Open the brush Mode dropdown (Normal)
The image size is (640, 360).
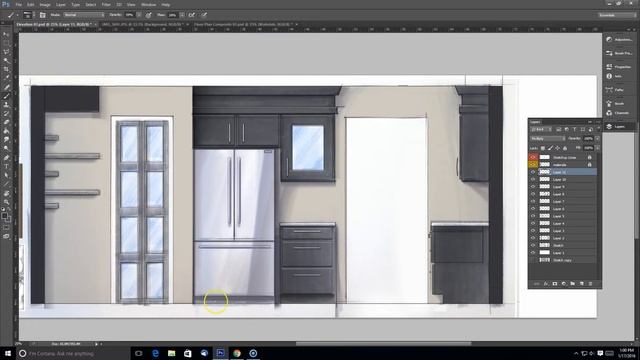pyautogui.click(x=84, y=15)
